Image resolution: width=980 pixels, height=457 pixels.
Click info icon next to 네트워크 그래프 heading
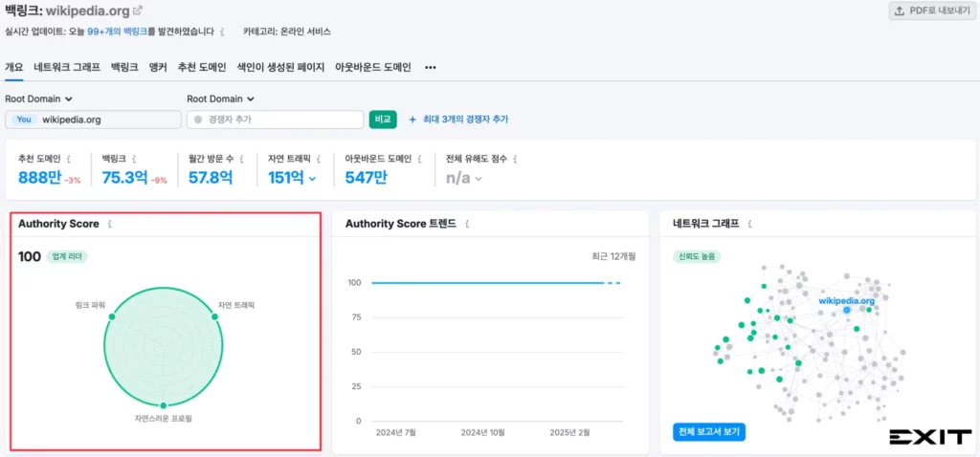[750, 224]
